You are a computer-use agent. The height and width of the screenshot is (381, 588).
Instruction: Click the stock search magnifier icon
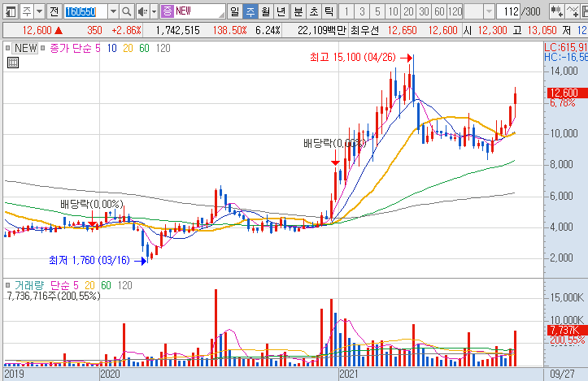(127, 11)
